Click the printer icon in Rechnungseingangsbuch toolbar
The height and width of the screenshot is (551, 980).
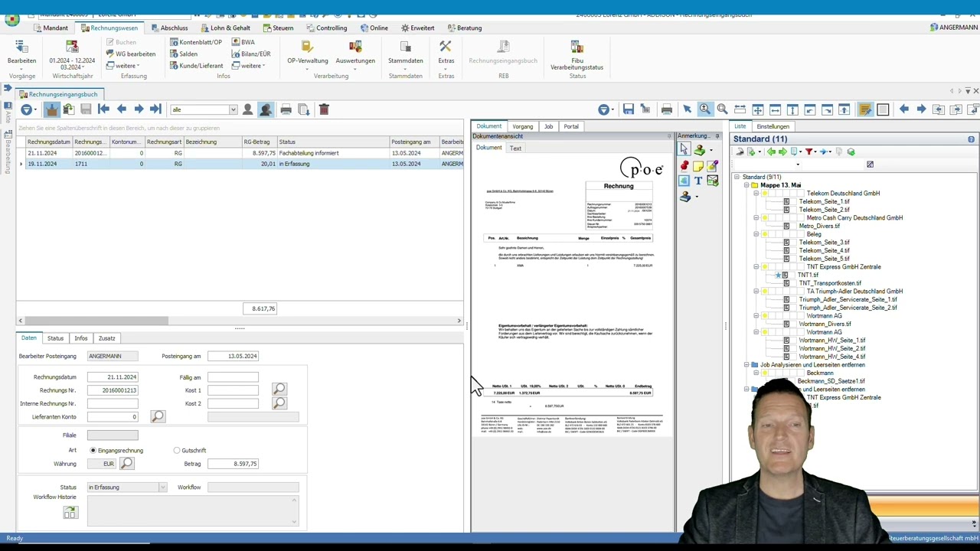pyautogui.click(x=286, y=109)
